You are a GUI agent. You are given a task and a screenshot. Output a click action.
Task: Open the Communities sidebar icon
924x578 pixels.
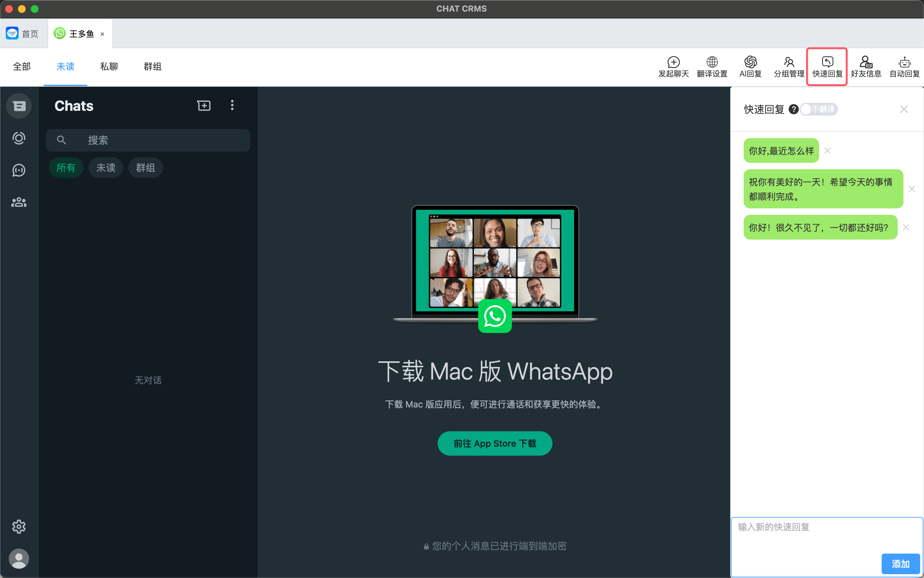(19, 202)
